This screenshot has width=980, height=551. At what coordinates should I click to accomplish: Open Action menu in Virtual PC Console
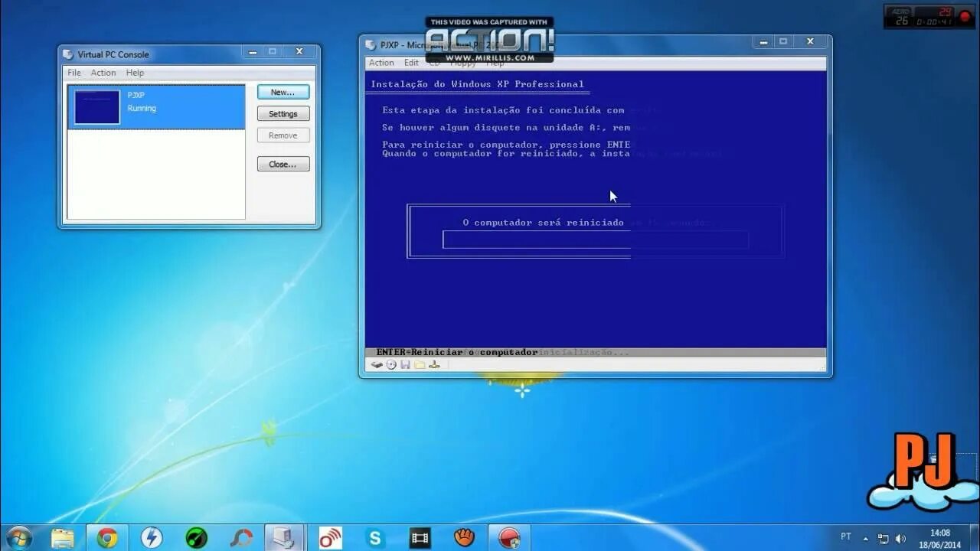pyautogui.click(x=103, y=73)
